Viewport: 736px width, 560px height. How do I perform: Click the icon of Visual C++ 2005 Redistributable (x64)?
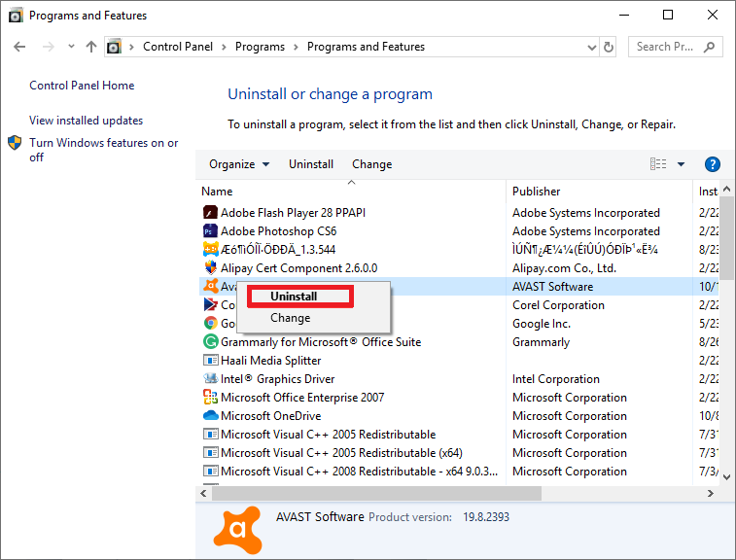point(210,452)
